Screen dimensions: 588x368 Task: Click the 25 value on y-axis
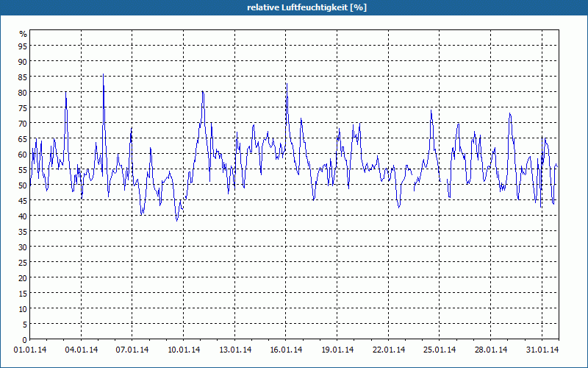point(23,263)
